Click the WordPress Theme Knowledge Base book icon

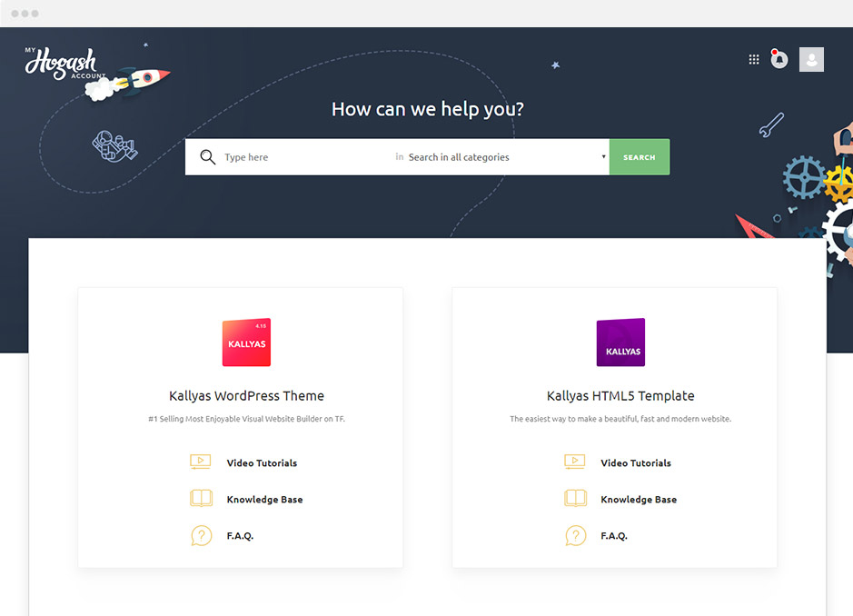point(201,499)
